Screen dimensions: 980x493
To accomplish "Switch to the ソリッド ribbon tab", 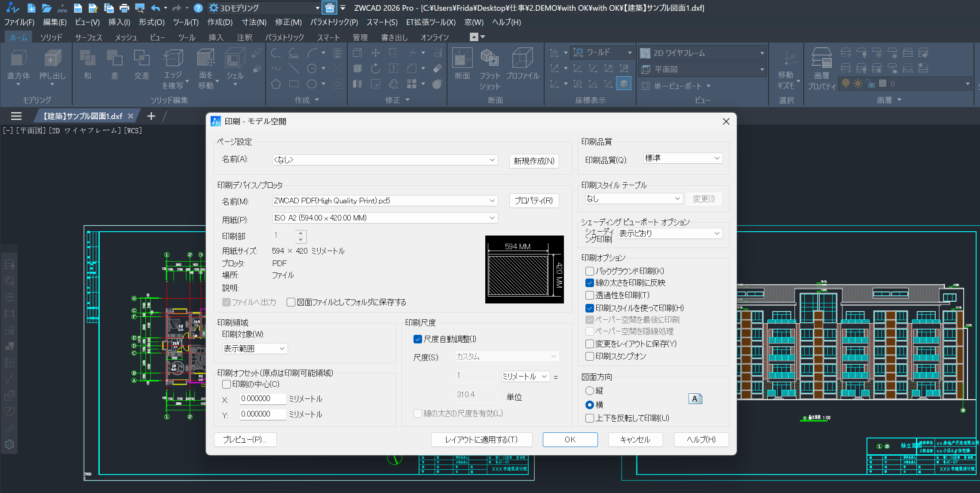I will (x=51, y=37).
